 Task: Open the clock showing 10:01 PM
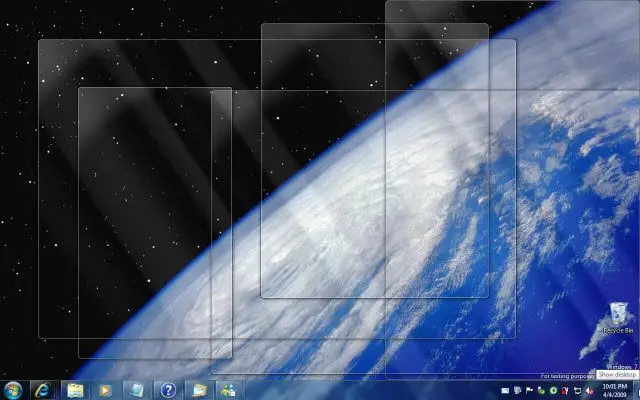(614, 390)
